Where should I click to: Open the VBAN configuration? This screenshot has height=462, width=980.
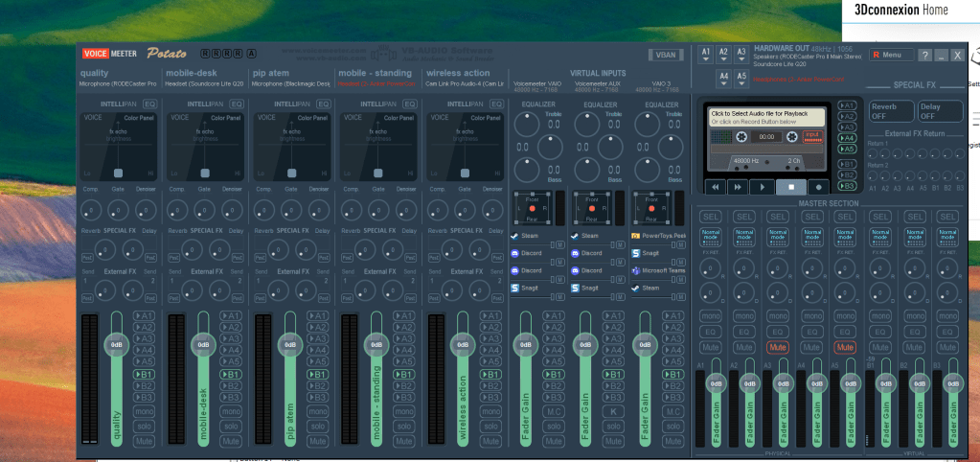pos(665,55)
